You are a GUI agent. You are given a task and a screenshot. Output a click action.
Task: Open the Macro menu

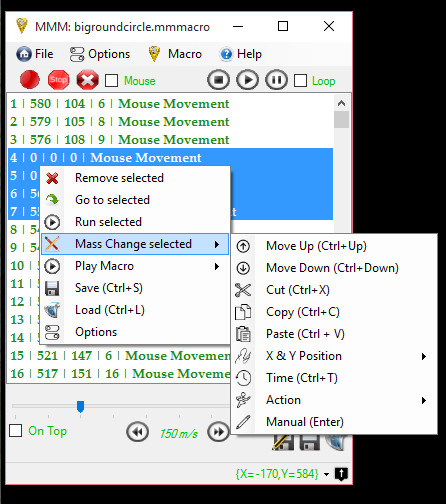click(x=175, y=54)
